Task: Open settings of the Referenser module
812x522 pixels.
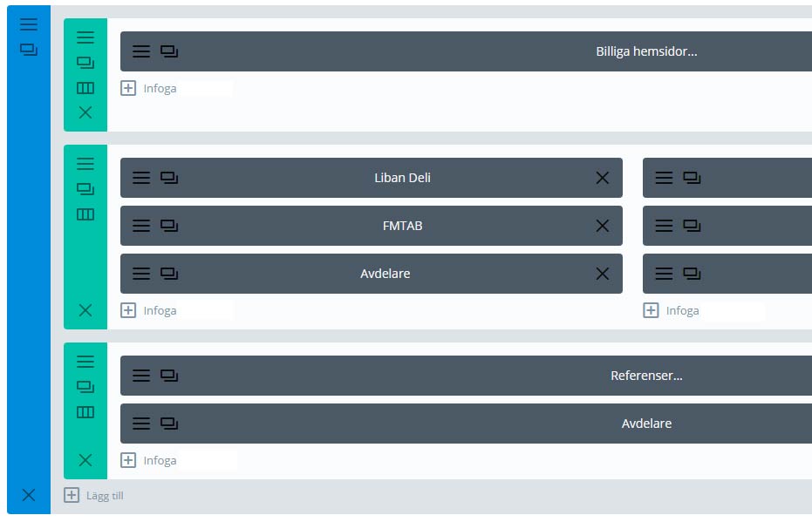Action: point(141,376)
